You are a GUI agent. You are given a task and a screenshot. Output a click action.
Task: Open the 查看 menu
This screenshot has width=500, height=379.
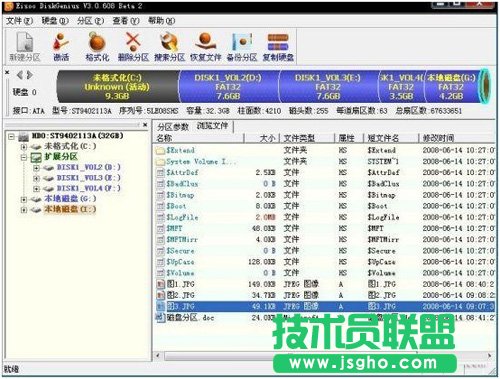[x=126, y=21]
